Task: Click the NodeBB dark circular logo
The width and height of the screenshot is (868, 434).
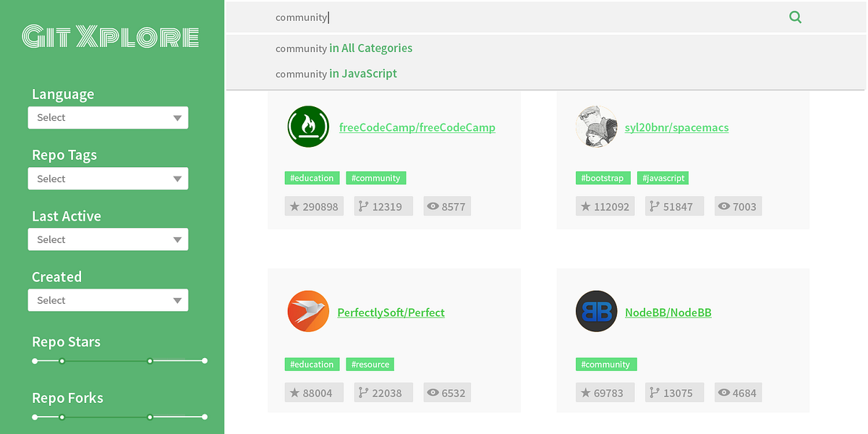Action: click(x=596, y=311)
